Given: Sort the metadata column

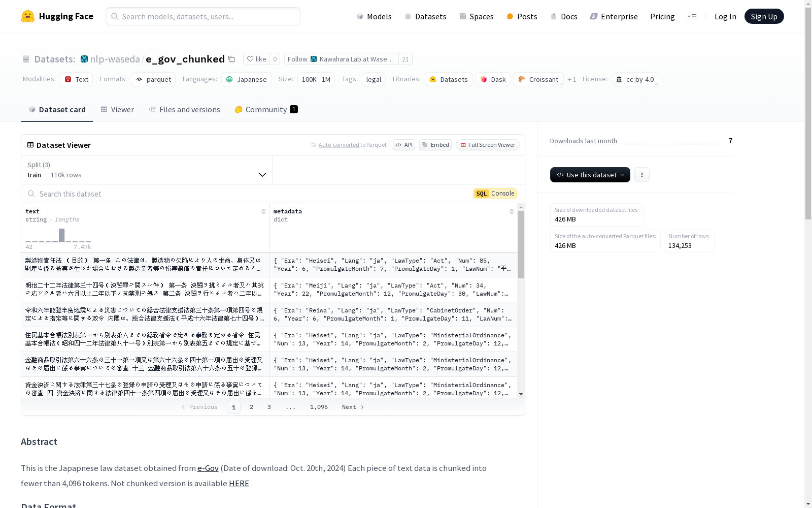Looking at the screenshot, I should [512, 211].
